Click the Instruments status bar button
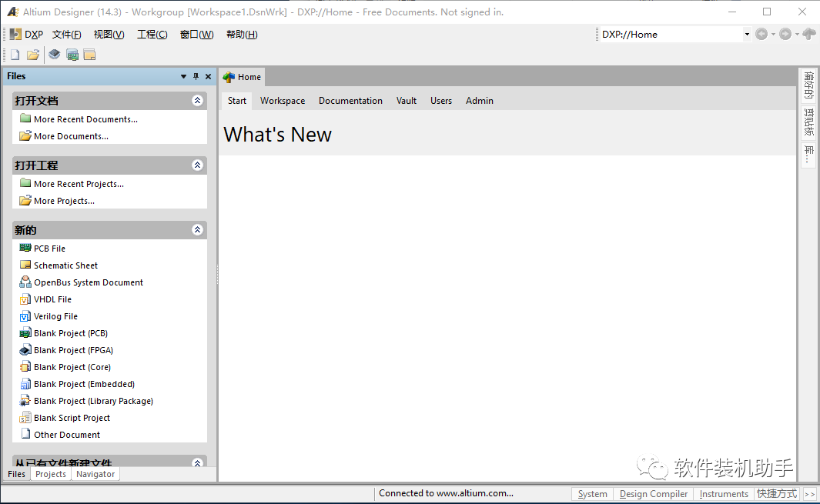The height and width of the screenshot is (504, 820). (724, 494)
